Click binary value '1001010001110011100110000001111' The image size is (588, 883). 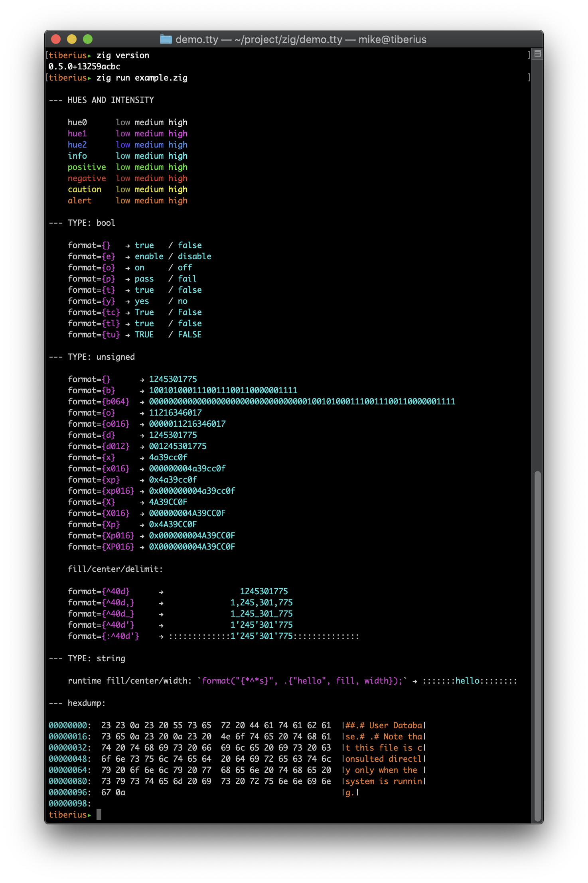(223, 390)
